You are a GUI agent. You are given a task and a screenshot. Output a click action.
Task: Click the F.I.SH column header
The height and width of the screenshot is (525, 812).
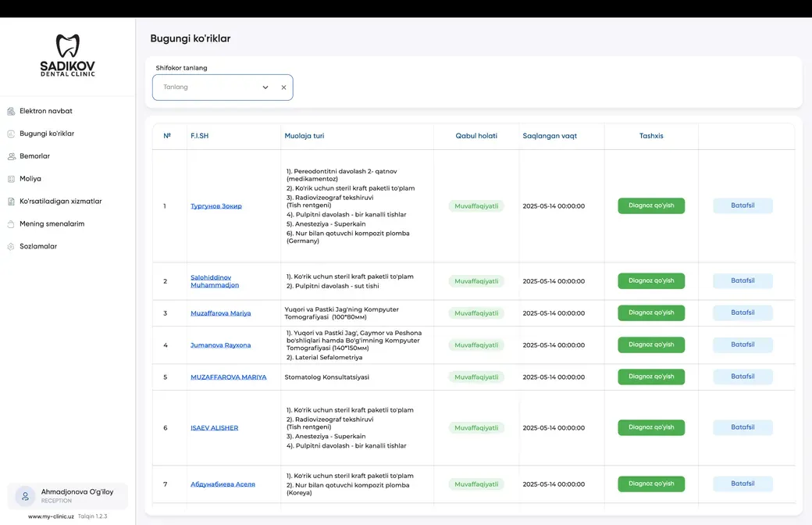point(199,136)
